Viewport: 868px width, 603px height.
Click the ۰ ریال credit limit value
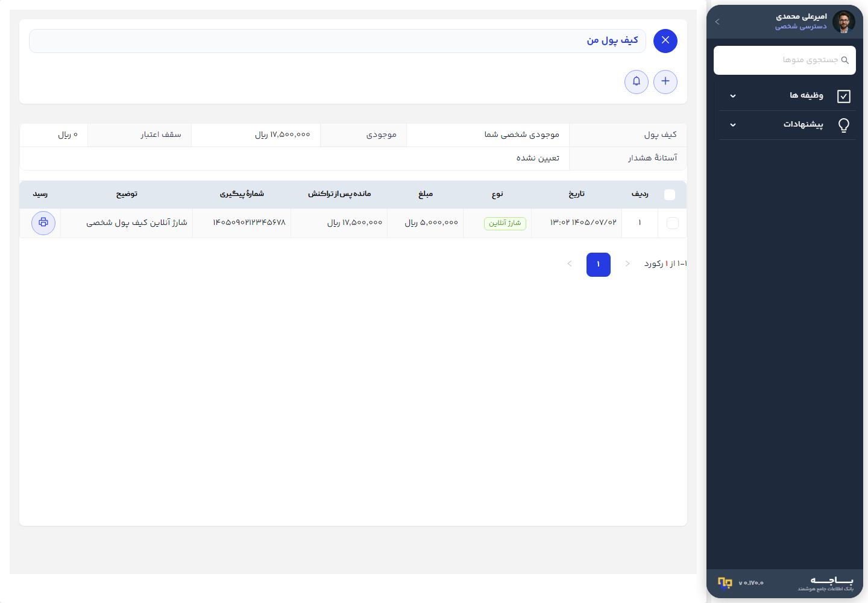coord(68,134)
